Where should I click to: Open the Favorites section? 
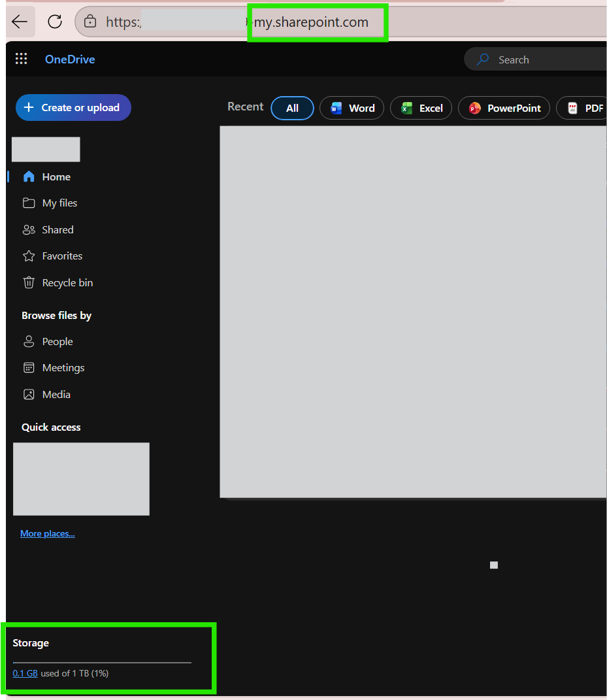[x=63, y=256]
